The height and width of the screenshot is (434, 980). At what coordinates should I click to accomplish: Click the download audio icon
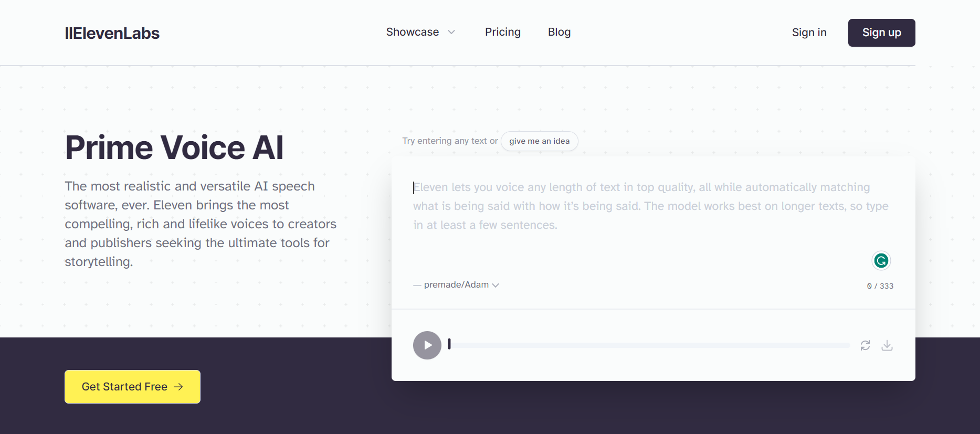pyautogui.click(x=887, y=345)
